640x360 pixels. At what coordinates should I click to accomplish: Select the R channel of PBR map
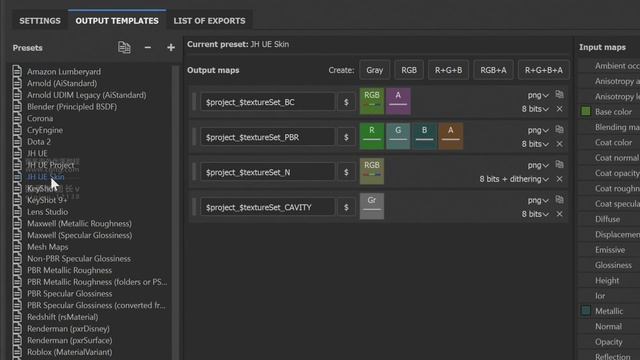click(372, 136)
